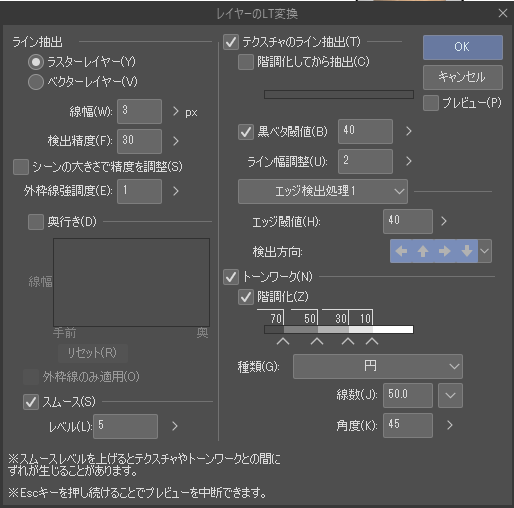Click the posterize threshold value 30

pyautogui.click(x=341, y=318)
